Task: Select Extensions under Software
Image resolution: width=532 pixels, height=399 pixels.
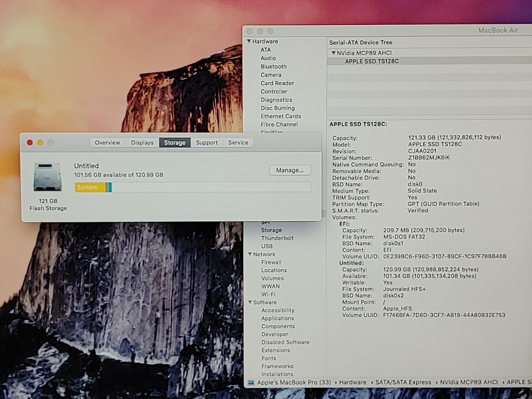Action: (x=275, y=350)
